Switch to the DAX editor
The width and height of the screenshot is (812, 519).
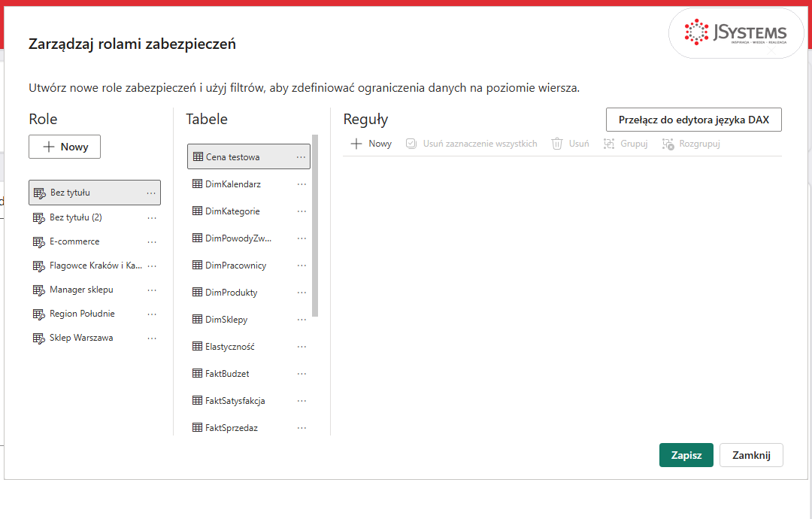tap(694, 120)
